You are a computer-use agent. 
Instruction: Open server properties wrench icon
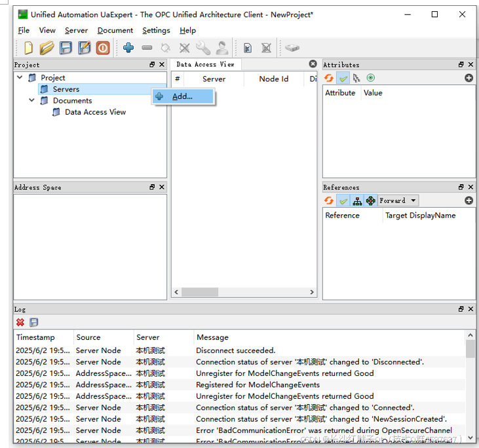tap(203, 48)
